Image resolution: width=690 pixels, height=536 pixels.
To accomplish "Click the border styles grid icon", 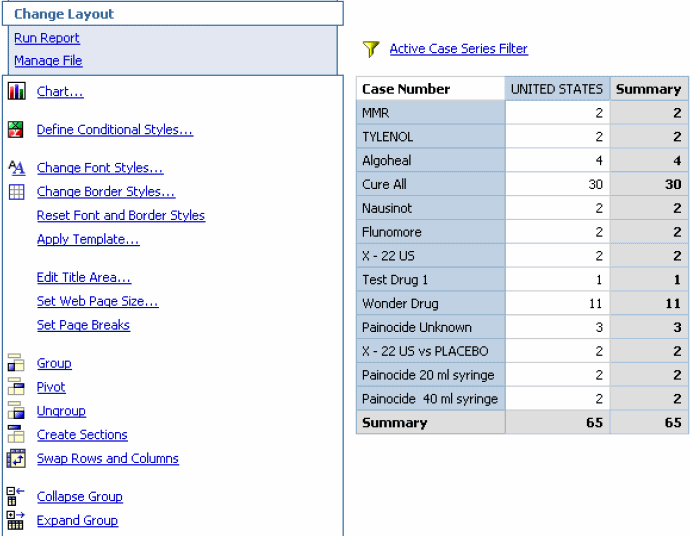I will 16,191.
